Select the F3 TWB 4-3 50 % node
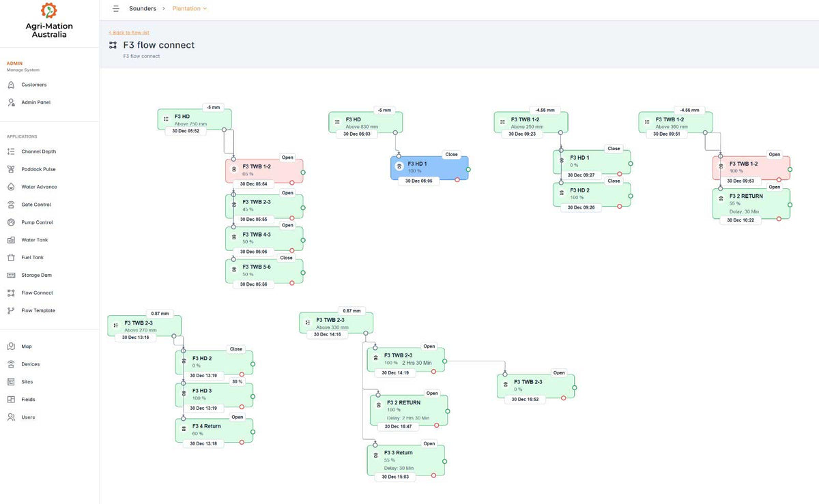The image size is (819, 504). (x=264, y=239)
